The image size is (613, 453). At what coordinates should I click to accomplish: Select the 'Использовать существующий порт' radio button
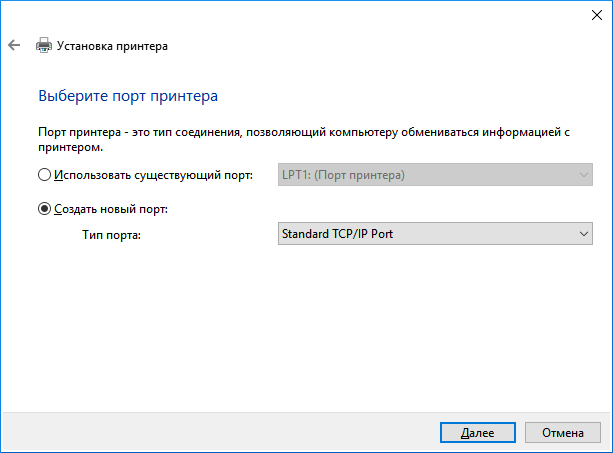point(44,176)
